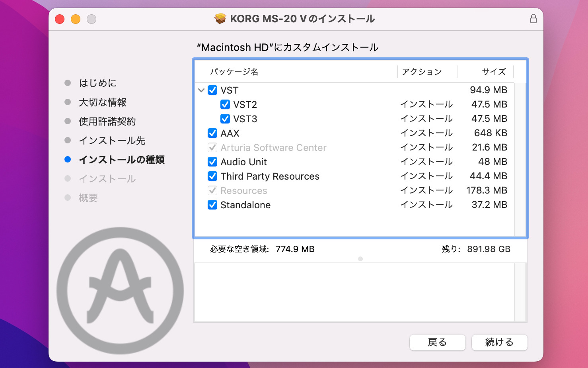Click the サイズ column header
This screenshot has height=368, width=588.
click(494, 72)
